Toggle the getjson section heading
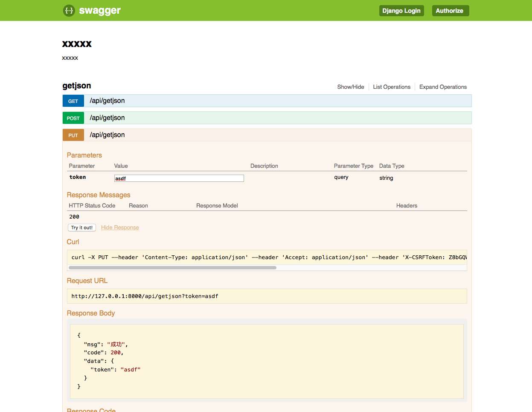This screenshot has width=532, height=412. coord(77,86)
